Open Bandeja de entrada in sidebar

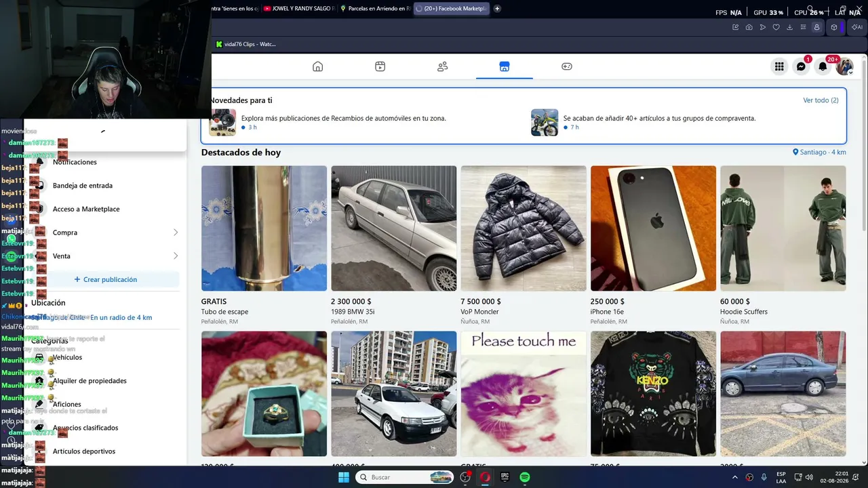click(x=105, y=186)
